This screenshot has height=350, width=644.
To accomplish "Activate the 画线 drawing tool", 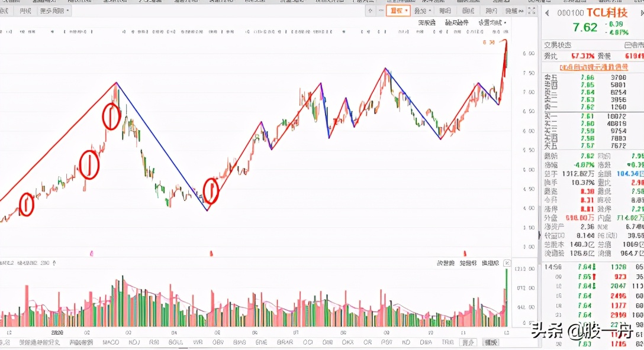I will tap(445, 11).
